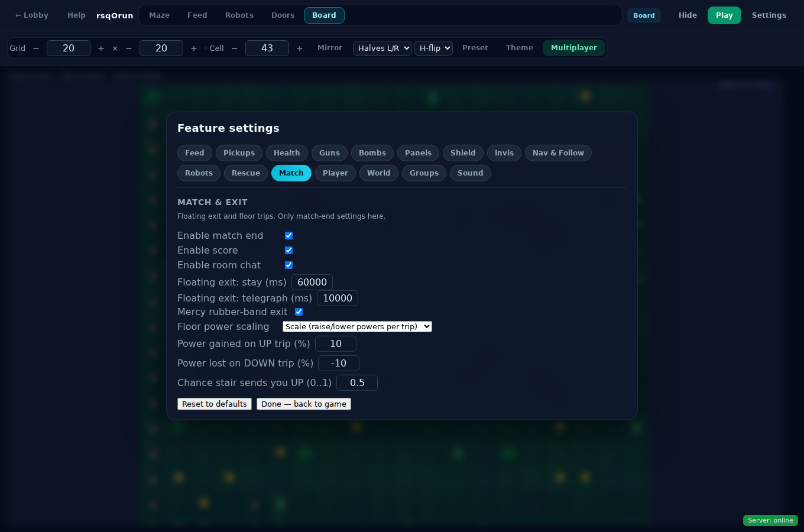Select the Shield settings category

[463, 153]
